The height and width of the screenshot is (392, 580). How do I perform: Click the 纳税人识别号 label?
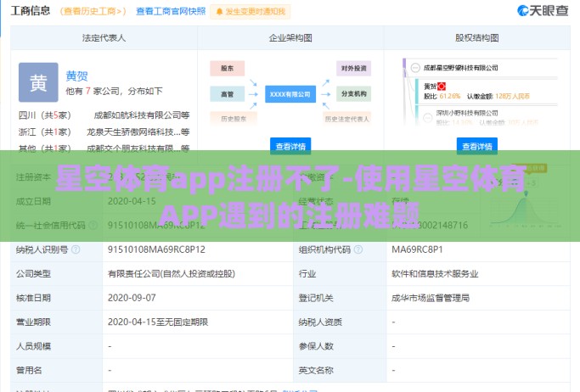click(42, 249)
